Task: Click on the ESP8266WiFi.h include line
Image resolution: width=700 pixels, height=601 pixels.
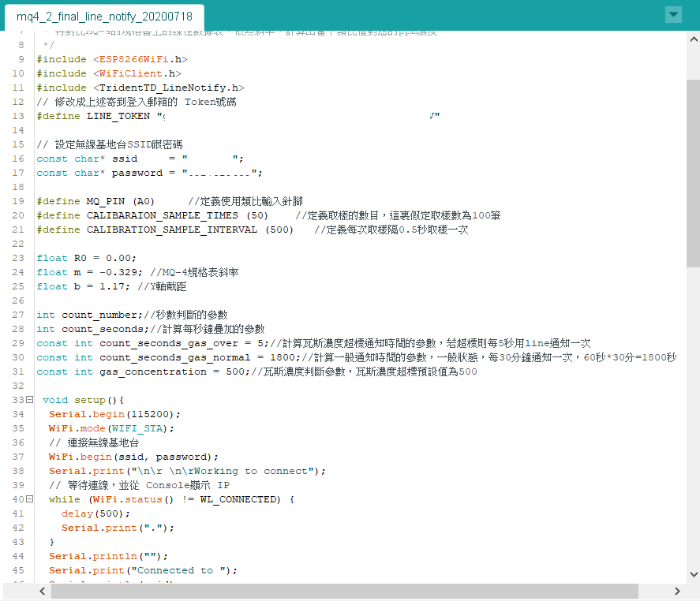Action: coord(112,59)
